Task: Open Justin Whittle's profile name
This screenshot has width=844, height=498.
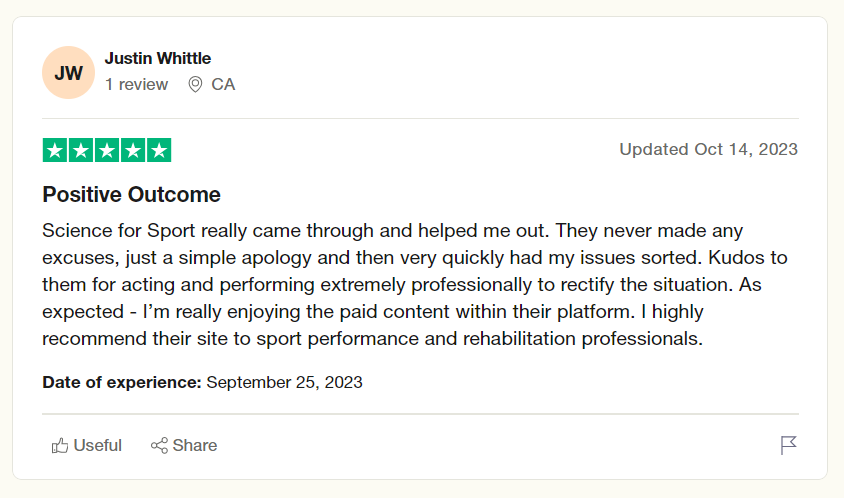Action: coord(158,58)
